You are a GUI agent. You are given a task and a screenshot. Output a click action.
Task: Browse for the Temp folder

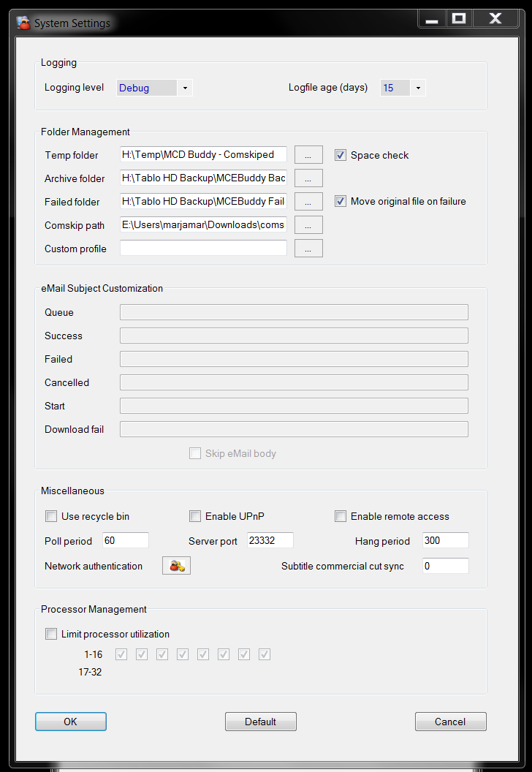pyautogui.click(x=308, y=154)
